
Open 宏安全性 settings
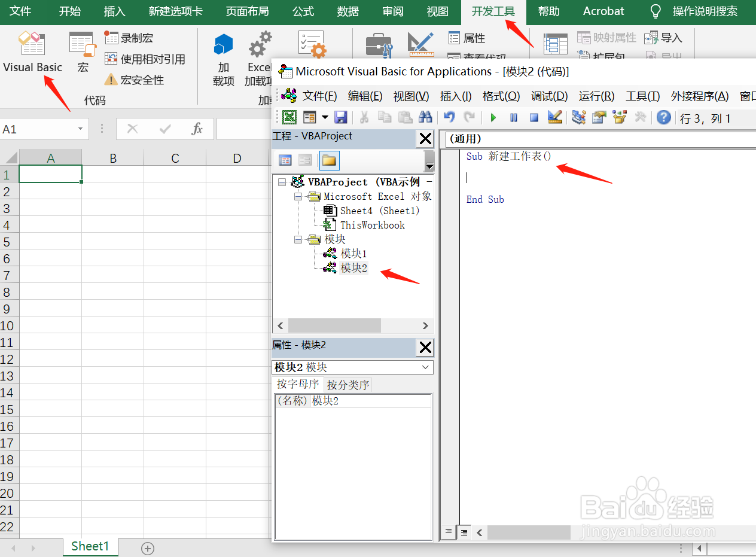134,80
